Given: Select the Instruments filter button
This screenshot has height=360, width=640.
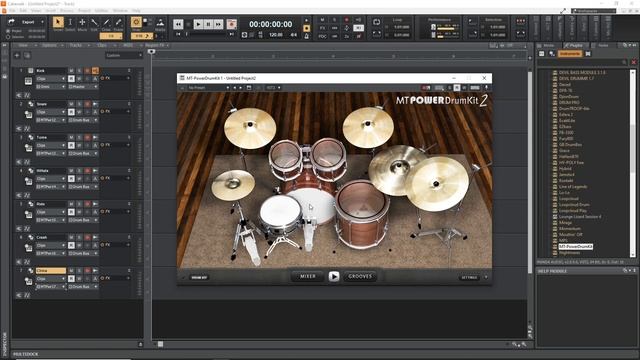Looking at the screenshot, I should pyautogui.click(x=570, y=53).
